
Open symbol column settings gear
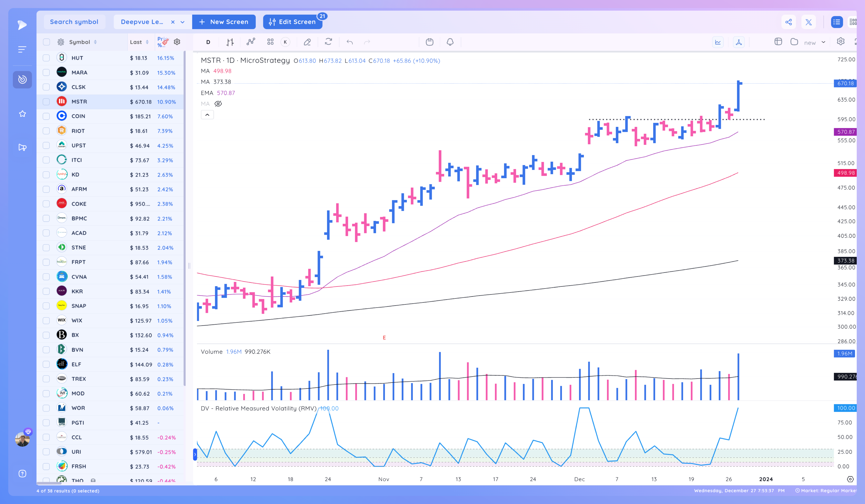click(x=61, y=42)
